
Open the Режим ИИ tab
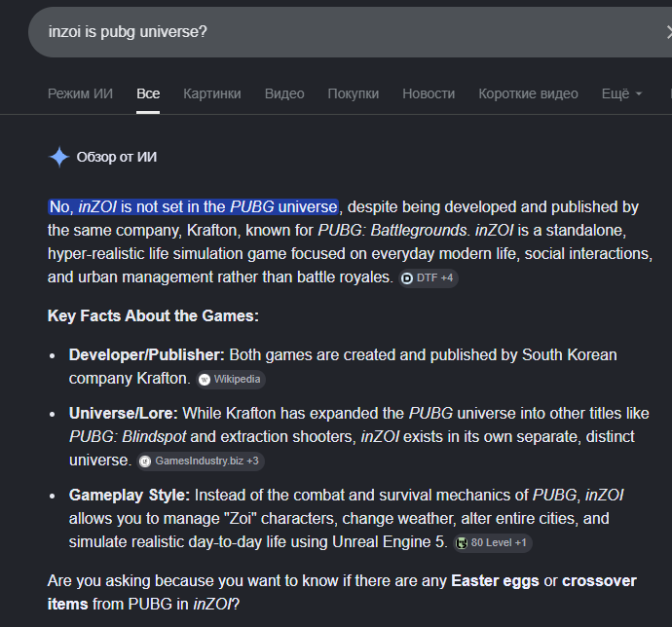pyautogui.click(x=80, y=93)
